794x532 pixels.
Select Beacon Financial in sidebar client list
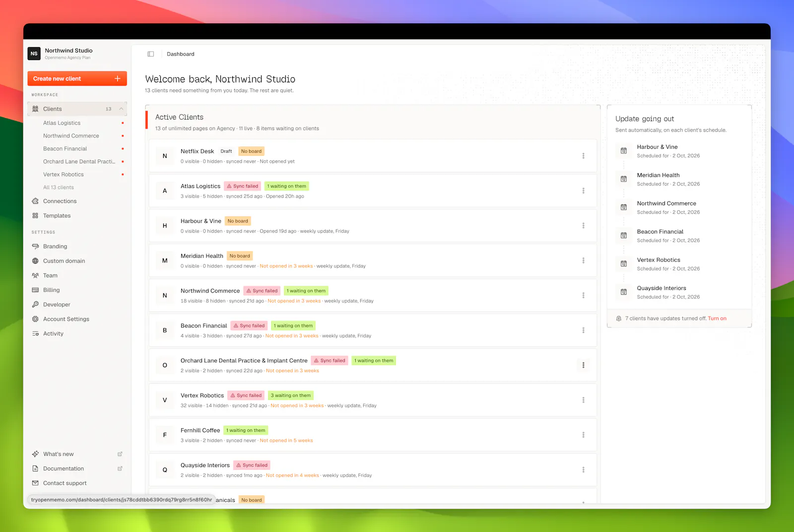65,149
